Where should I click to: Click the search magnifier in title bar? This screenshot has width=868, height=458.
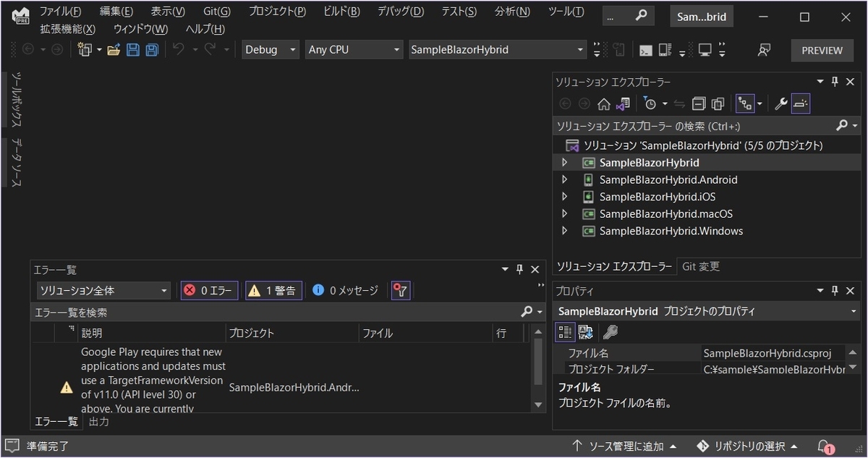pos(641,16)
